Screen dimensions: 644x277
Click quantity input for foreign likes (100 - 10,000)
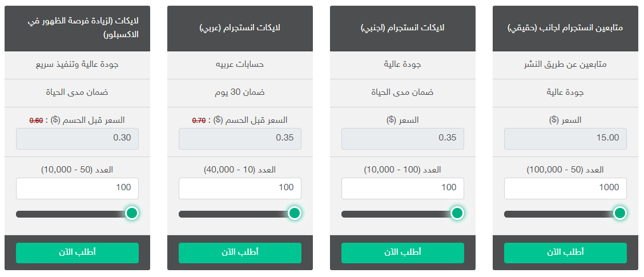(x=402, y=188)
